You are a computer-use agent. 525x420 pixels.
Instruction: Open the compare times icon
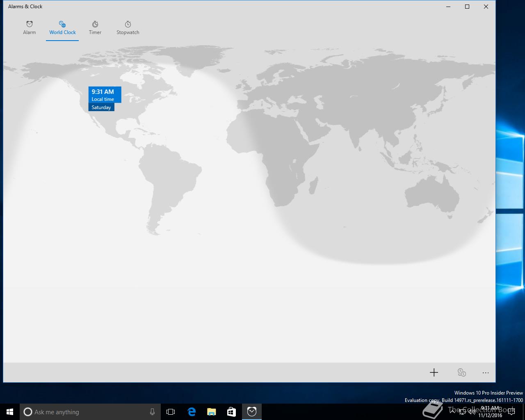[462, 372]
